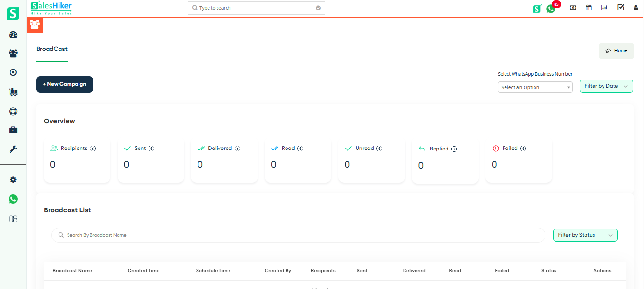Image resolution: width=644 pixels, height=289 pixels.
Task: Expand the Filter by Date dropdown
Action: 606,86
